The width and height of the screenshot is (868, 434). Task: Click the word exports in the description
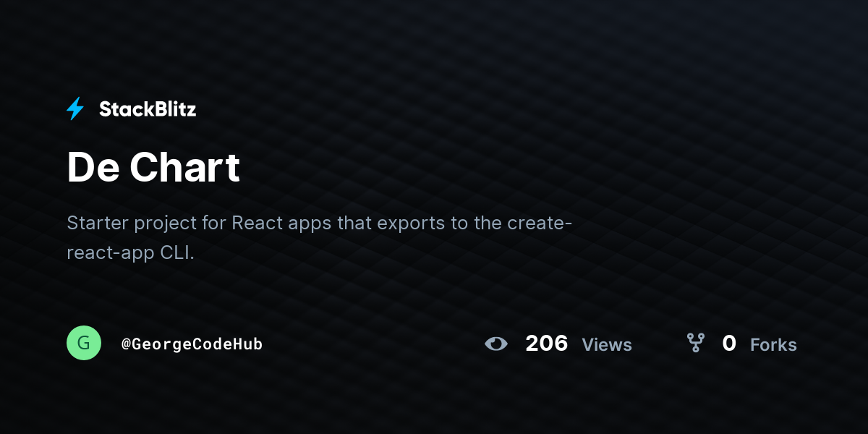coord(411,224)
